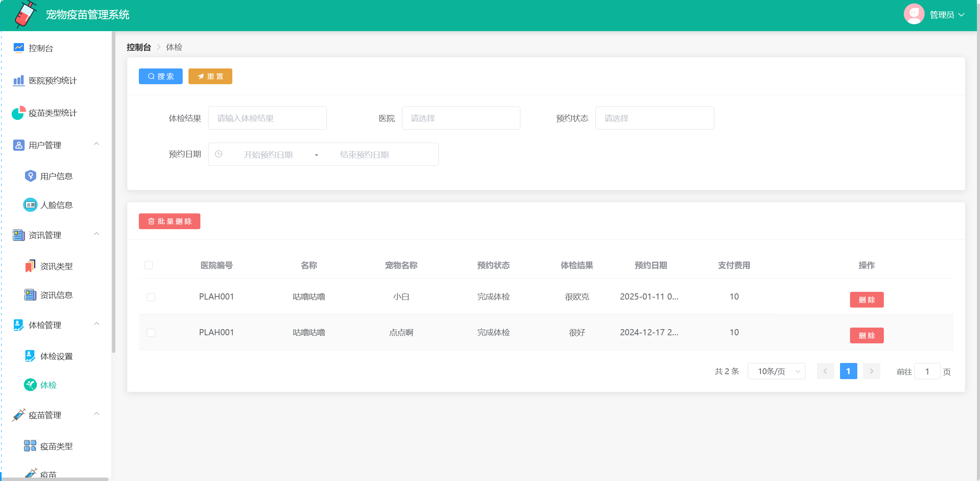Click the 人脸信息 ID card icon
The height and width of the screenshot is (481, 980).
tap(30, 205)
